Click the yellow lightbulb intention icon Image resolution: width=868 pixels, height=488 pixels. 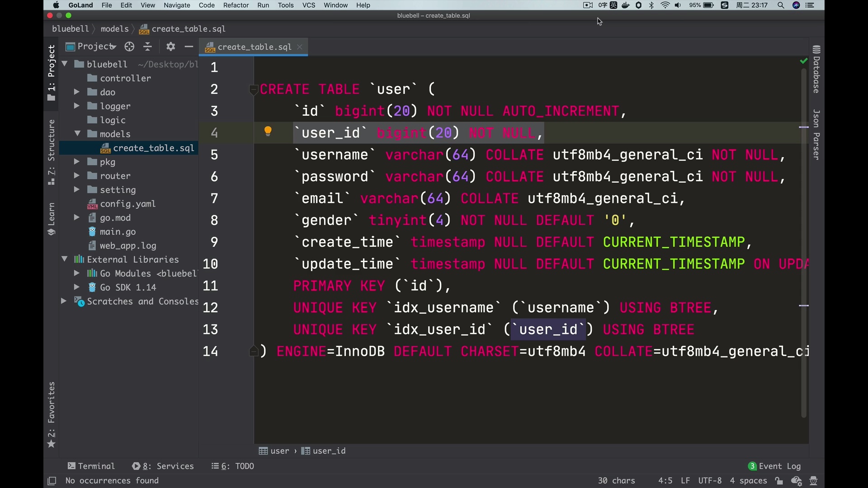[x=268, y=131]
